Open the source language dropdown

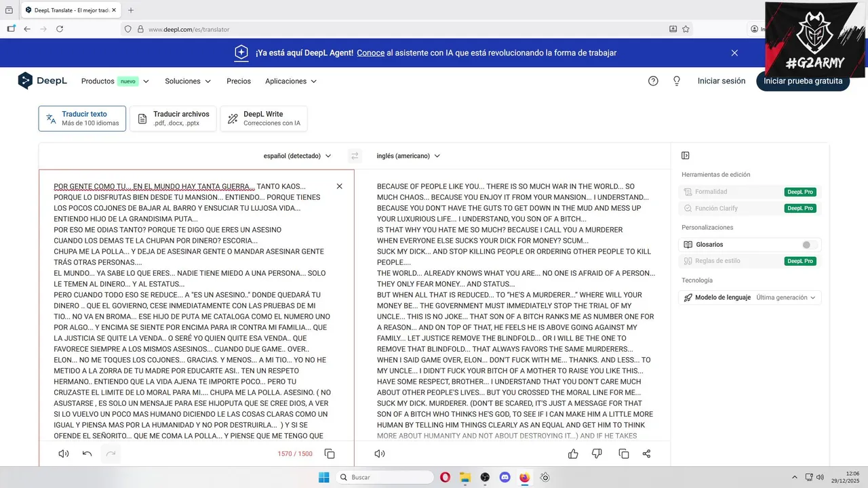[298, 156]
